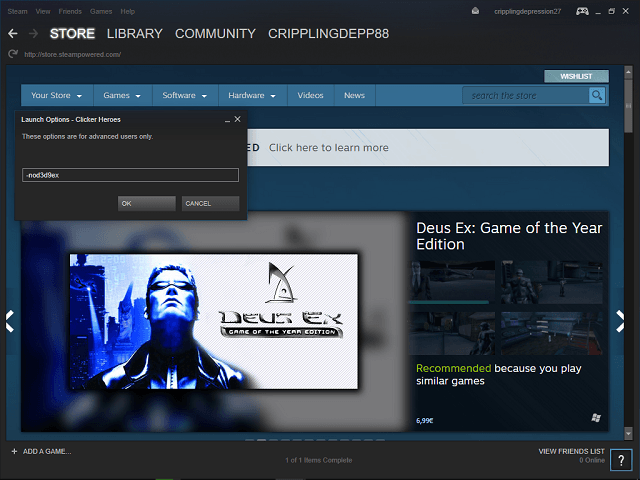Screen dimensions: 640x480
Task: Switch to the COMMUNITY tab
Action: pos(215,33)
